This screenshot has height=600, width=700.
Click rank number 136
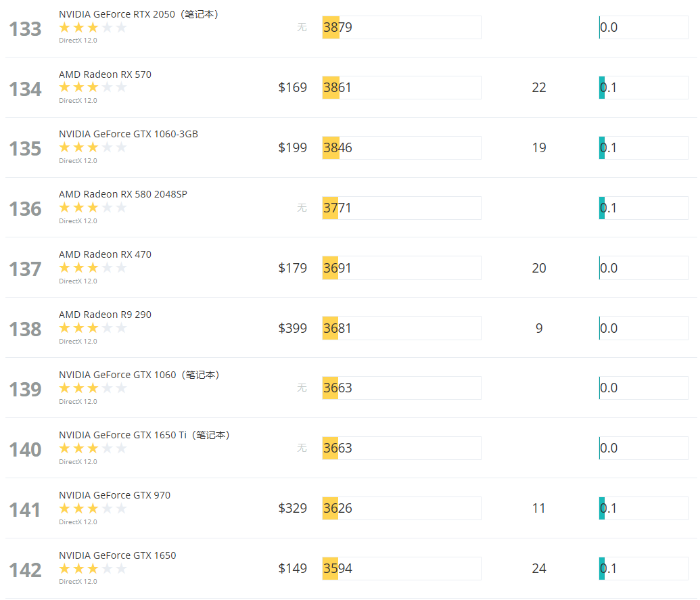tap(26, 209)
